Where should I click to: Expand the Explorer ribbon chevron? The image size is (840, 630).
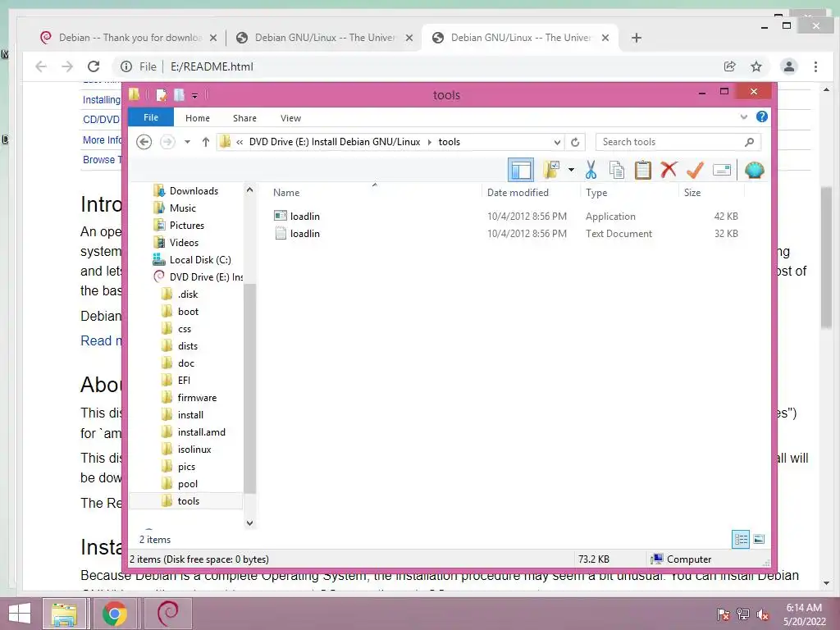point(743,116)
